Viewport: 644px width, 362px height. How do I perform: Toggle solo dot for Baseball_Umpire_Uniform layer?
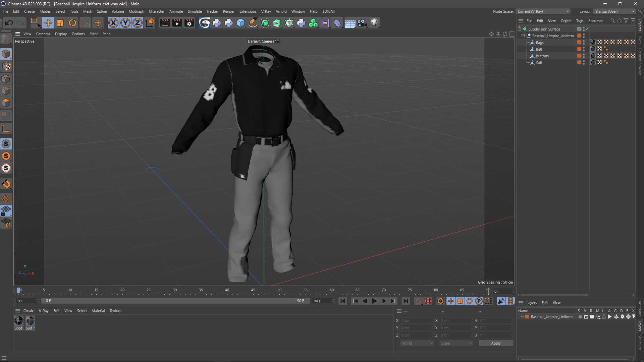(x=580, y=317)
